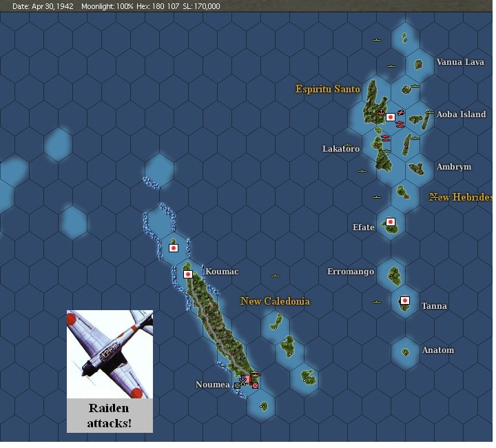Click the Raiden aircraft picture
496x448 pixels.
(x=110, y=354)
